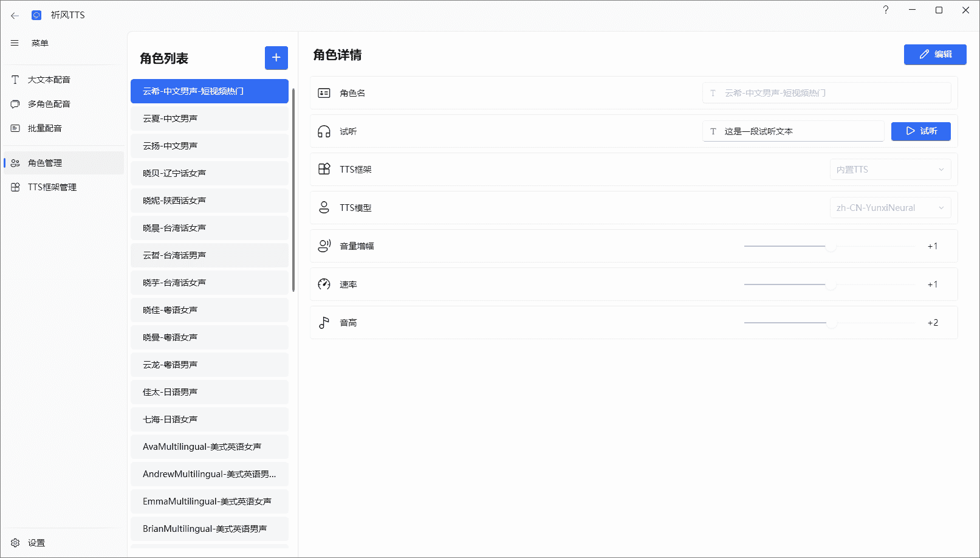Add a new role with plus button
The width and height of the screenshot is (980, 558).
276,58
